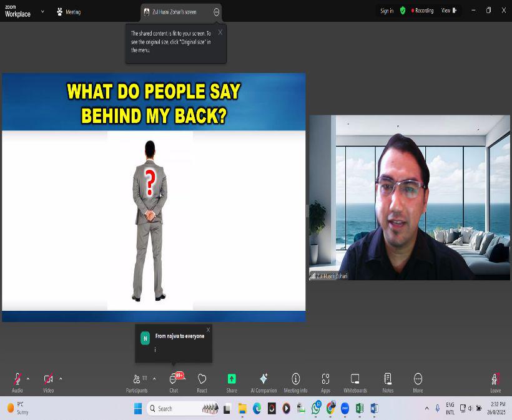The height and width of the screenshot is (420, 512).
Task: Open Whiteboards
Action: click(x=355, y=379)
